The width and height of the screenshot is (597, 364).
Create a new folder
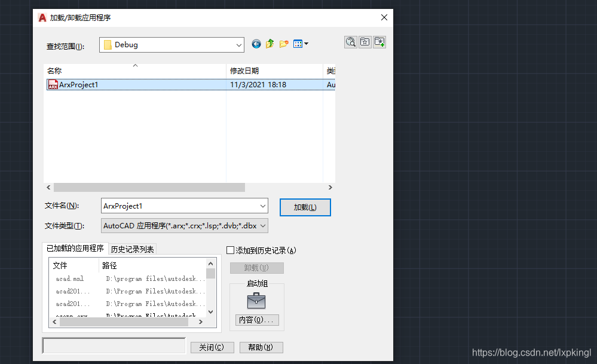284,44
